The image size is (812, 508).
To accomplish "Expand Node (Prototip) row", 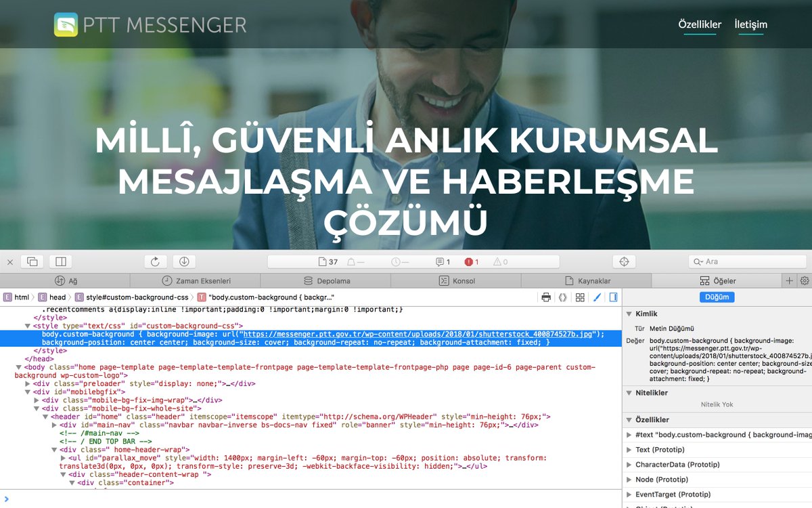I will tap(629, 480).
